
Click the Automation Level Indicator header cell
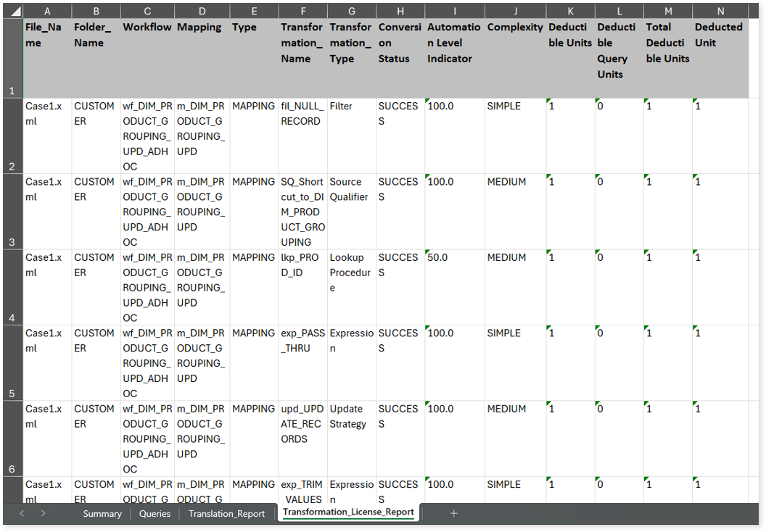click(x=455, y=59)
